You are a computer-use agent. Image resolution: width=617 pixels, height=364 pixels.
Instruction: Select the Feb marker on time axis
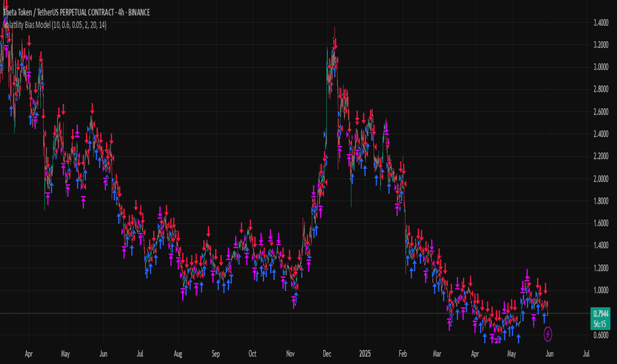(403, 354)
